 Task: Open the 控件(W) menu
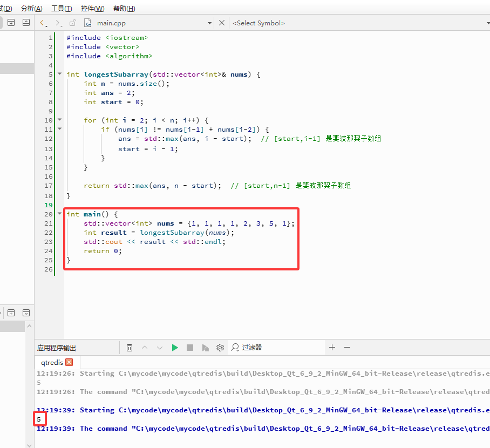[x=92, y=9]
